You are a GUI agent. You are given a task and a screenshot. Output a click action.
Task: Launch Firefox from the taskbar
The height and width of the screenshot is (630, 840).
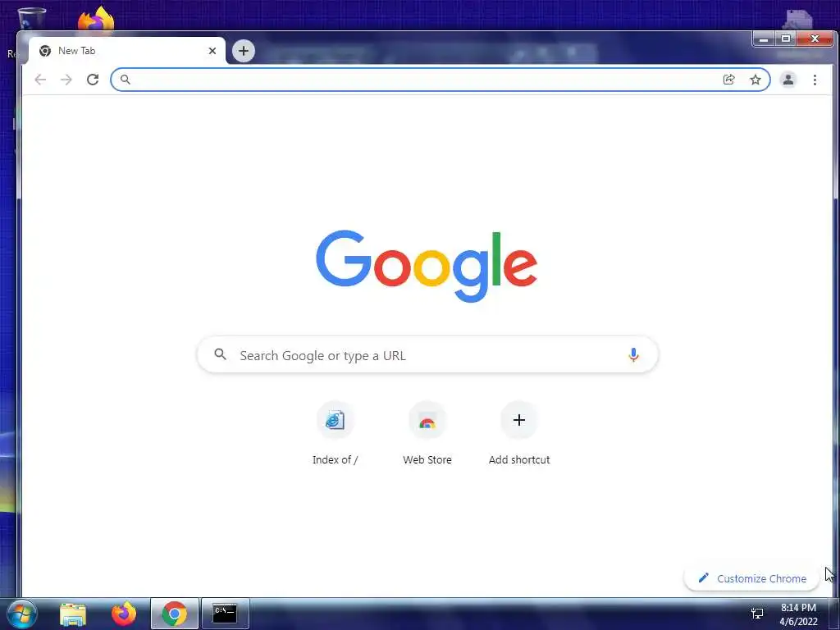(124, 614)
